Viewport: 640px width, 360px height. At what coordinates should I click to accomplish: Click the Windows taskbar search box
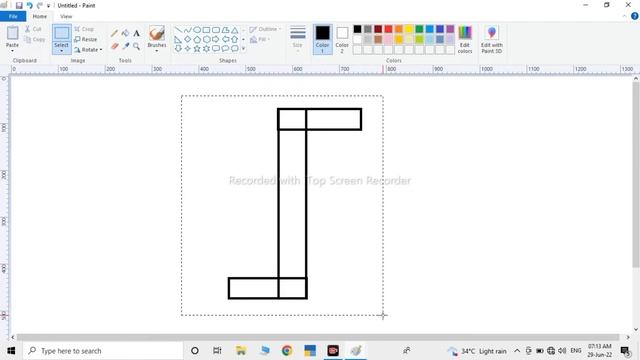tap(103, 351)
